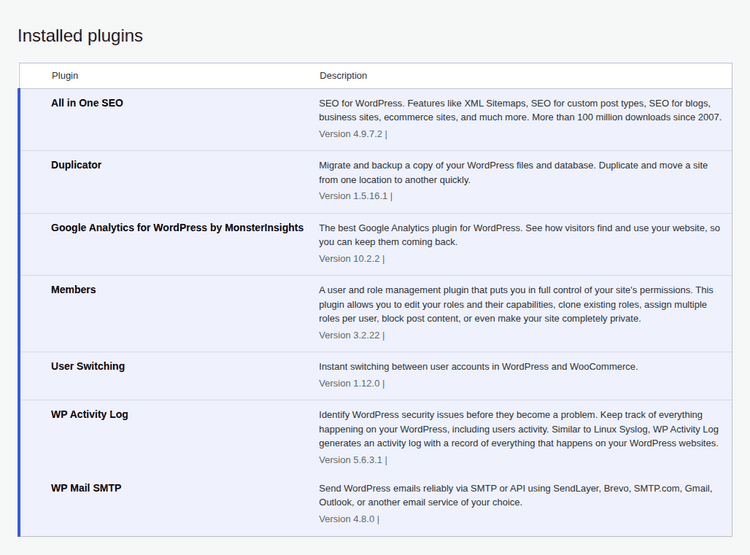Click Version 5.6.3.1 text
Screen dimensions: 750x555
point(351,460)
